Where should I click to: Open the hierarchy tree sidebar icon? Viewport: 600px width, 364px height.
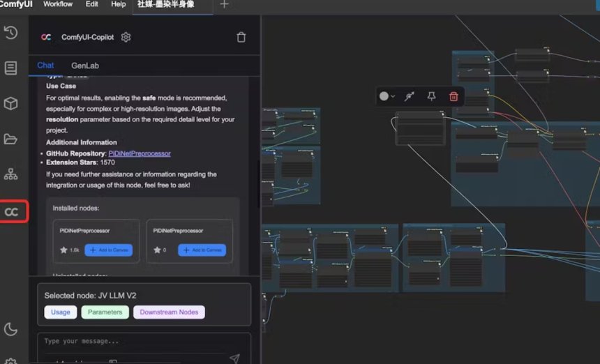(10, 174)
